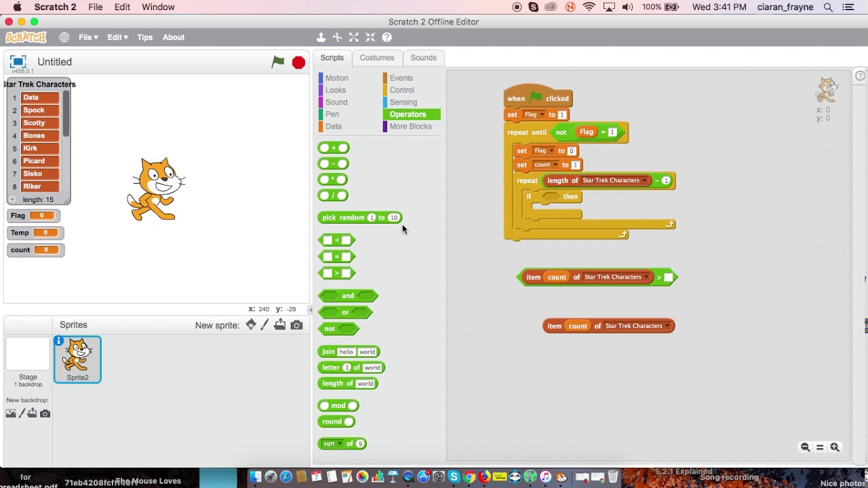
Task: Open Spotlight search in the menu bar
Action: coord(828,7)
